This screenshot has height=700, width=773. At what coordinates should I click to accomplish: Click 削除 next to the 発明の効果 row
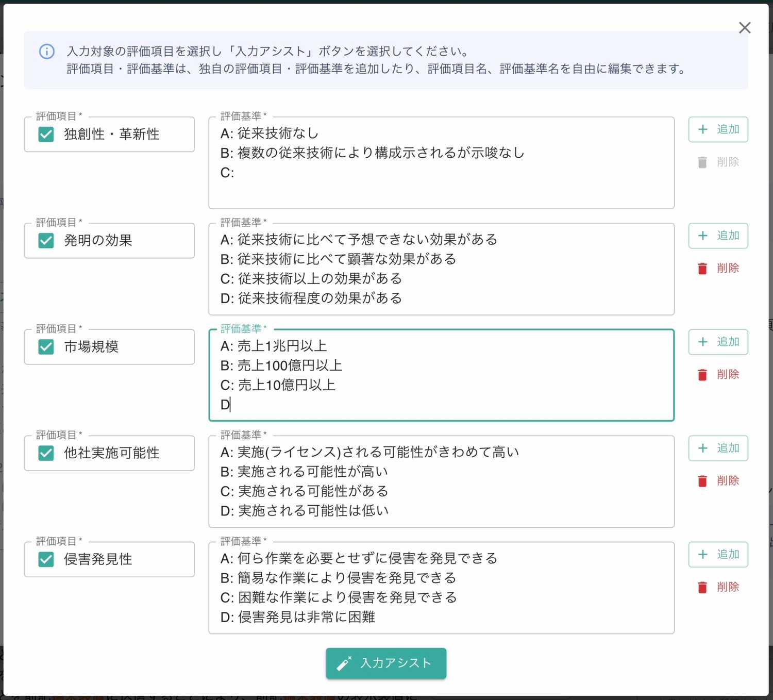point(728,268)
